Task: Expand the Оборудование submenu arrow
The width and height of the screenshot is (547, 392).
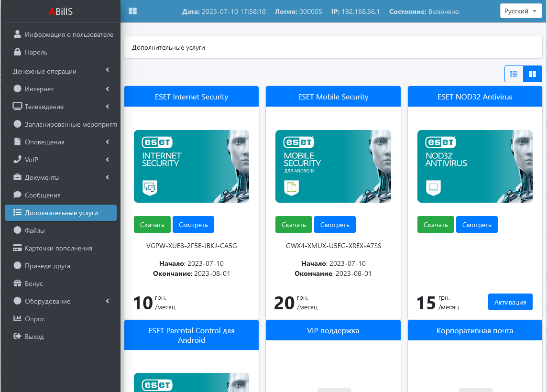Action: coord(108,301)
